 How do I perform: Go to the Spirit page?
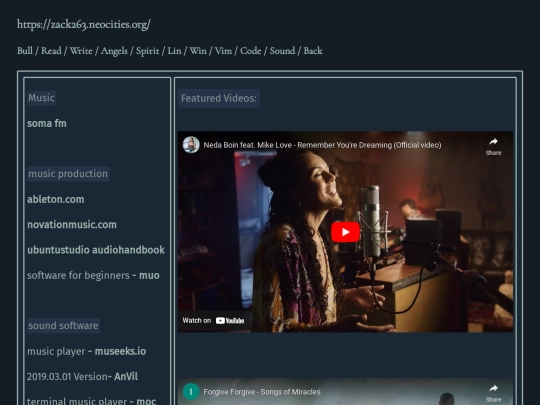point(147,51)
